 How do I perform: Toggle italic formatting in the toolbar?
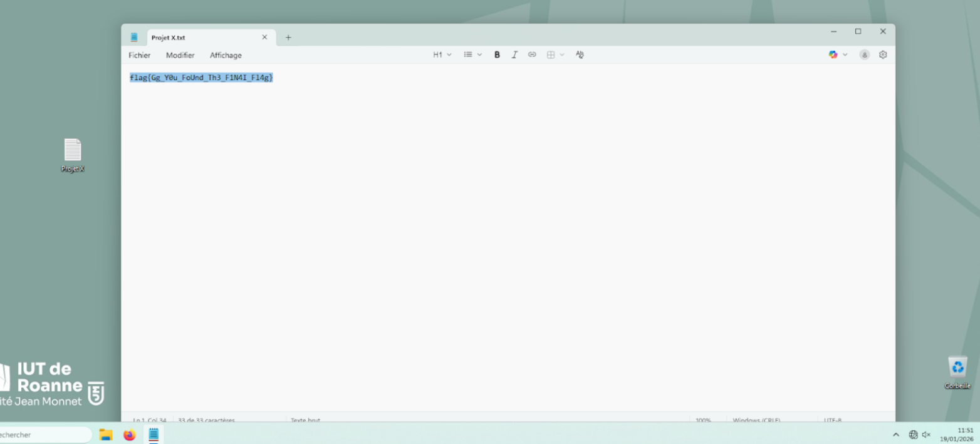(x=514, y=55)
